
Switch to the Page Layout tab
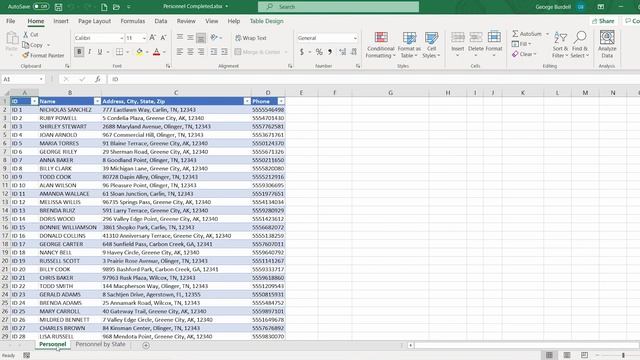tap(94, 21)
